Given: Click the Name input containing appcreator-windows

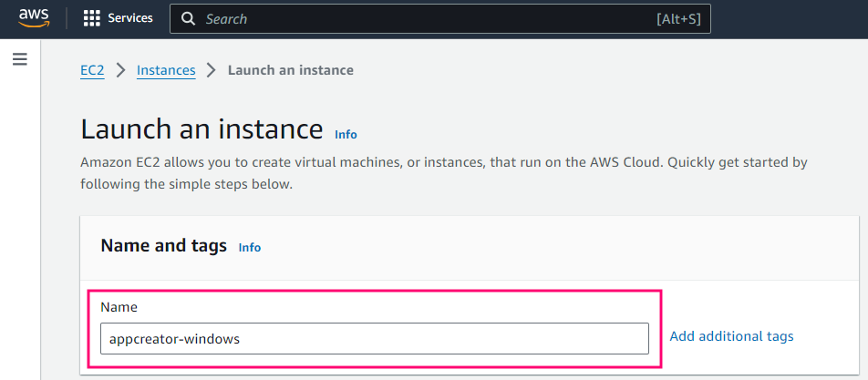Looking at the screenshot, I should [x=374, y=338].
